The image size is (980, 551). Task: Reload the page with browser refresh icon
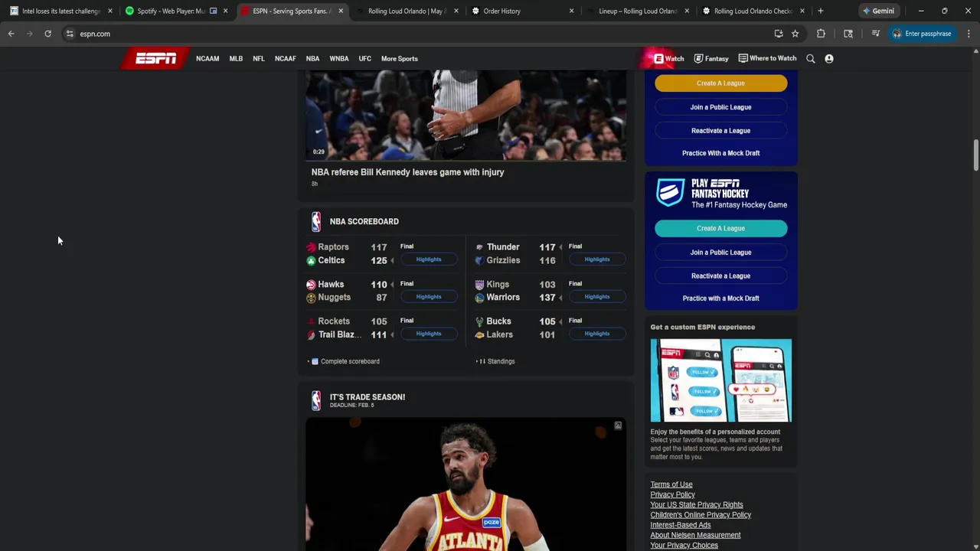47,34
